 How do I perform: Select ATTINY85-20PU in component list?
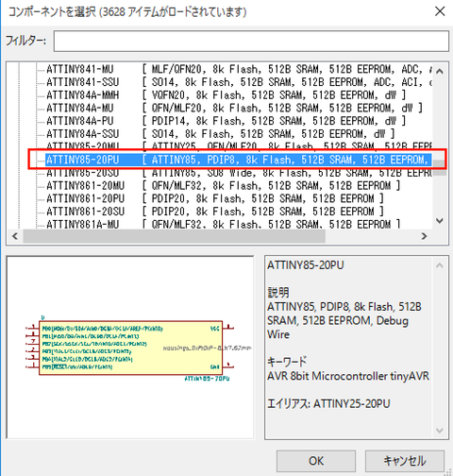click(x=237, y=160)
